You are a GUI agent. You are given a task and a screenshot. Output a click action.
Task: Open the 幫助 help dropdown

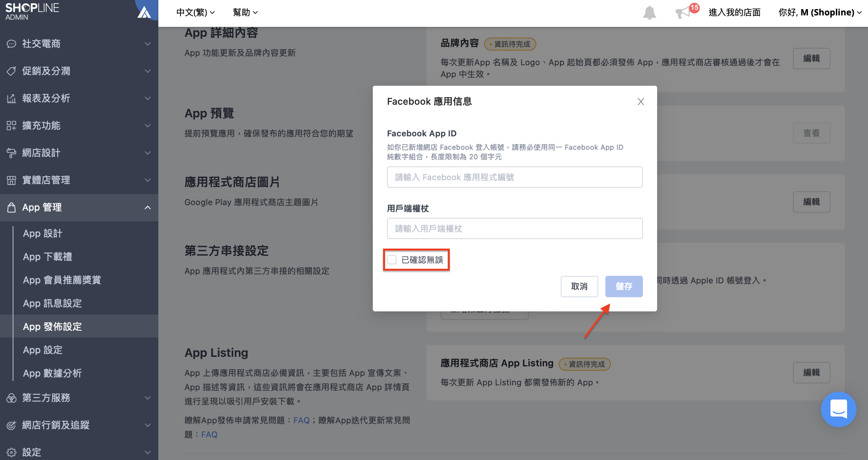click(x=245, y=13)
